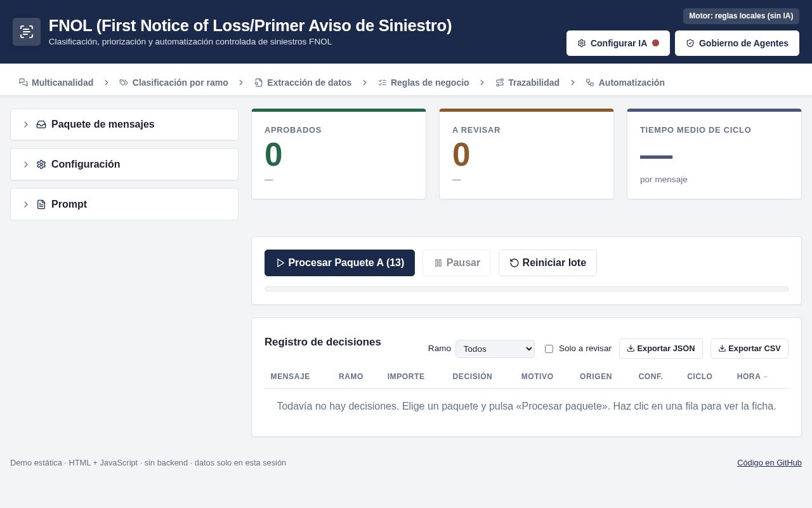Click the download icon in Exportar CSV
This screenshot has height=508, width=812.
722,349
